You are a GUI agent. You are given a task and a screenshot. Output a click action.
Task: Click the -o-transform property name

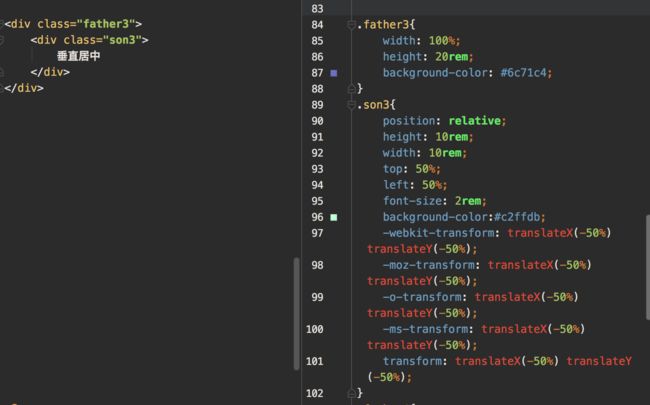click(x=422, y=297)
